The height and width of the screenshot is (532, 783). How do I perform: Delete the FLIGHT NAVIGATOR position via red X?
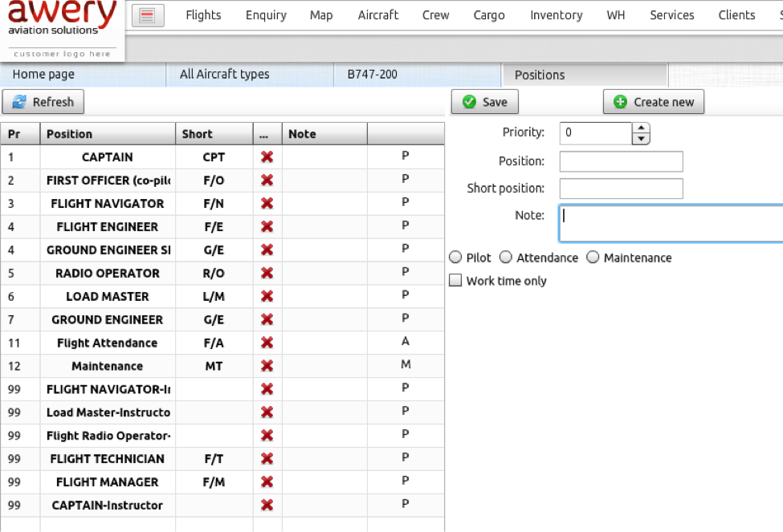tap(267, 204)
